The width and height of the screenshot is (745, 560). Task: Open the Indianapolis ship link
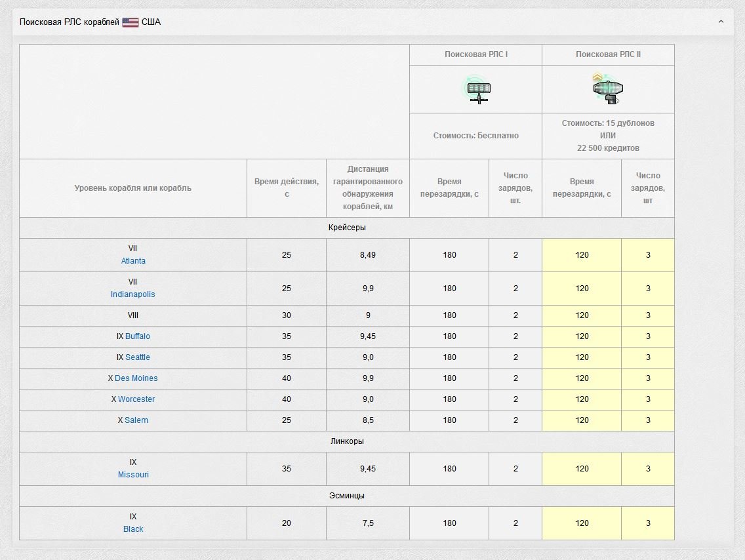tap(132, 294)
